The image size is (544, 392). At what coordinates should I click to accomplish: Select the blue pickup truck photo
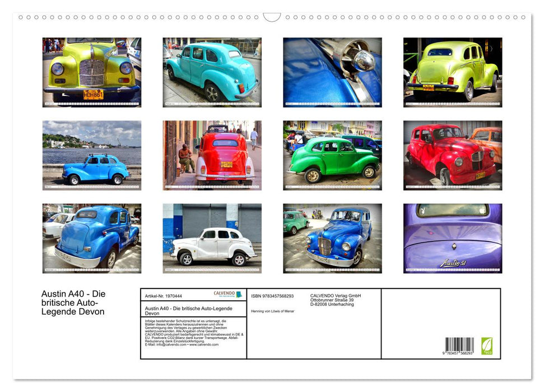coord(90,238)
